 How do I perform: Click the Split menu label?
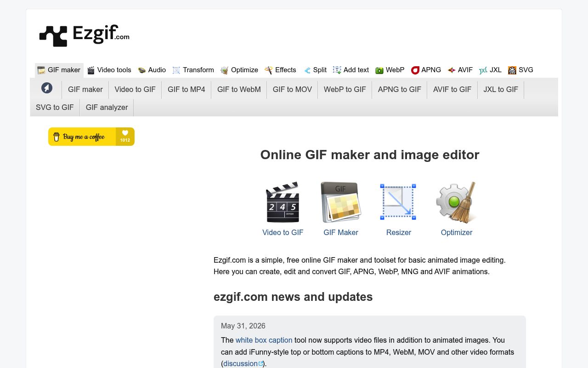click(x=320, y=70)
